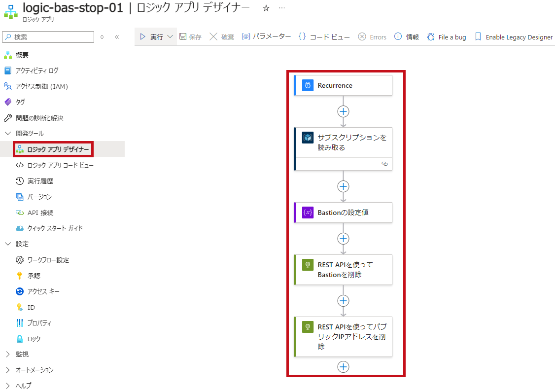
Task: Add a step below the Recurrence trigger
Action: tap(343, 111)
